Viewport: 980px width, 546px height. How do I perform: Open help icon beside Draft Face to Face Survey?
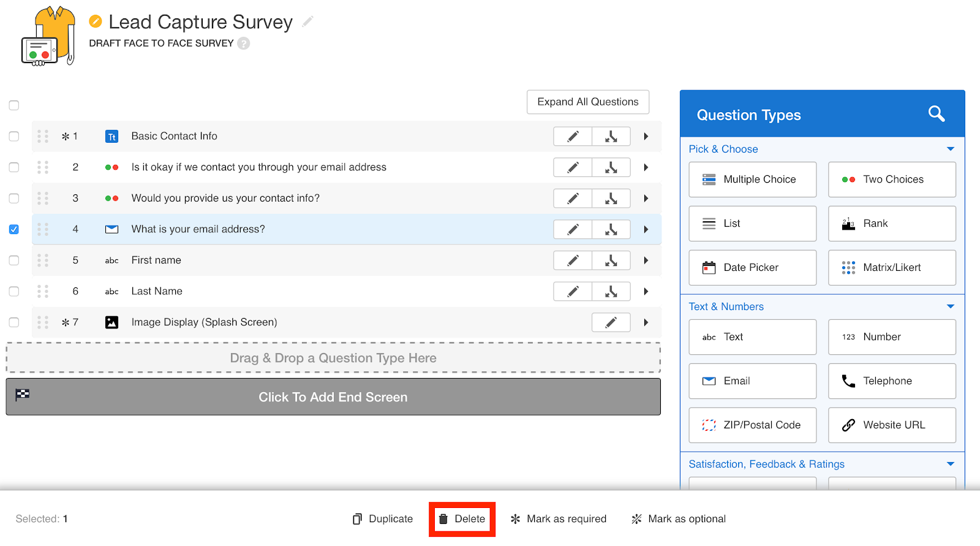coord(244,44)
